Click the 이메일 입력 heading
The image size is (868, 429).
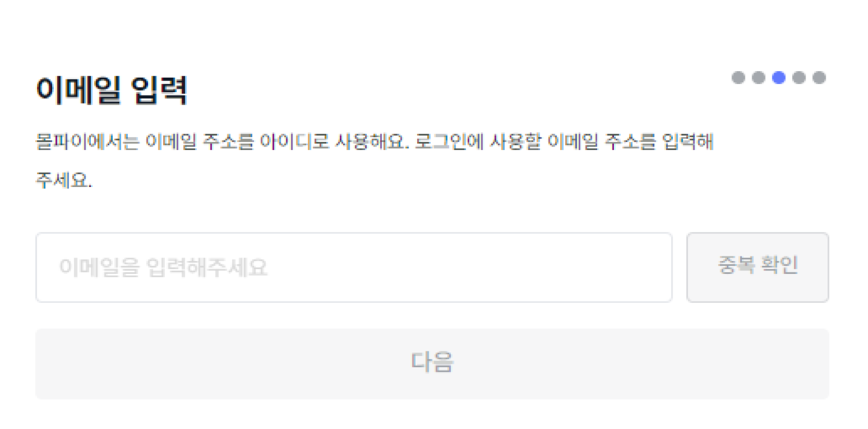[x=112, y=90]
